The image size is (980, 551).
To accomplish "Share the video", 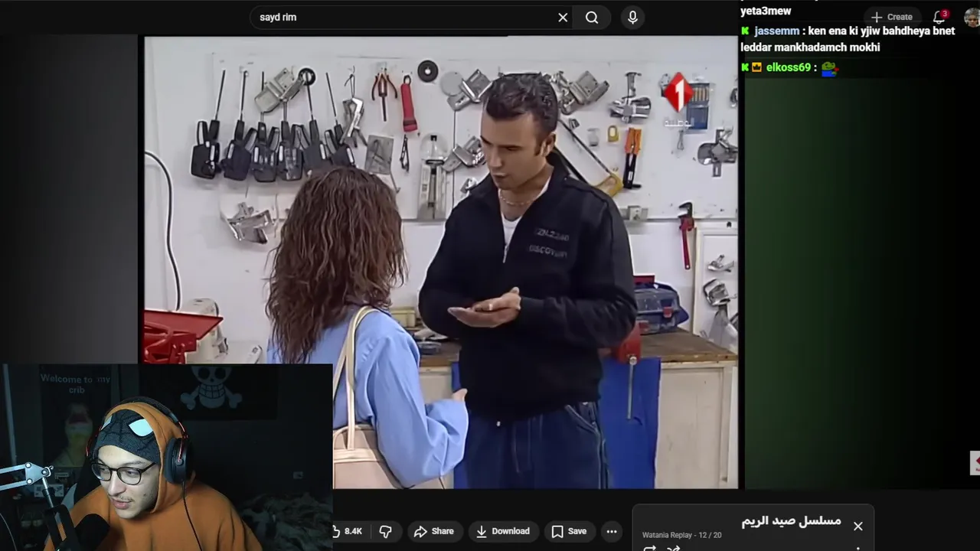I will click(434, 531).
